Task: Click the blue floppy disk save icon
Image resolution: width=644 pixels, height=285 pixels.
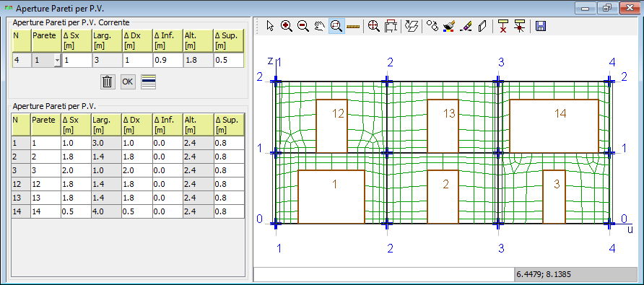Action: click(541, 26)
